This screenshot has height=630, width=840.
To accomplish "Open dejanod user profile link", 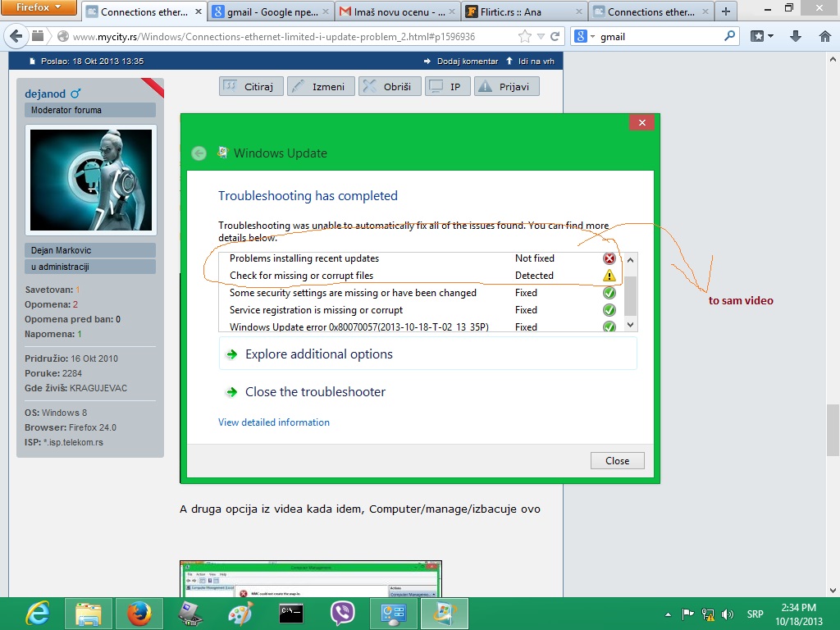I will click(x=45, y=94).
